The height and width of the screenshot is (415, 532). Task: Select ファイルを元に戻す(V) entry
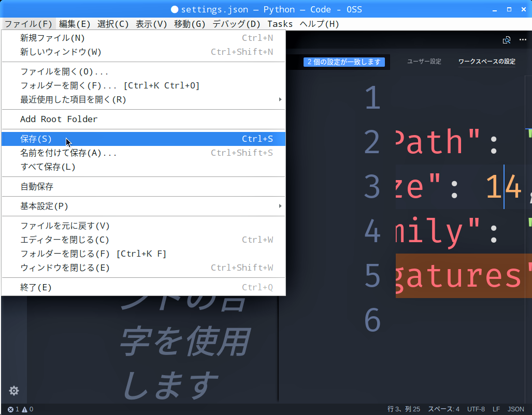pyautogui.click(x=143, y=226)
